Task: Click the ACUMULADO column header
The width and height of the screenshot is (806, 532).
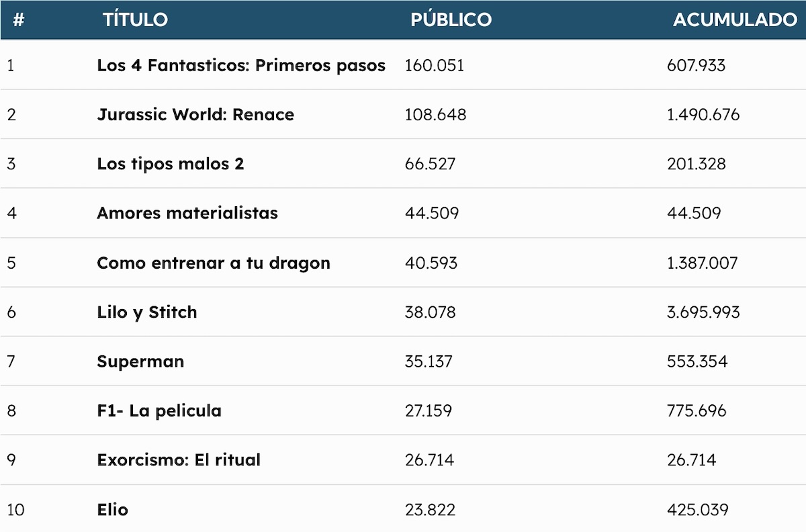Action: (735, 19)
